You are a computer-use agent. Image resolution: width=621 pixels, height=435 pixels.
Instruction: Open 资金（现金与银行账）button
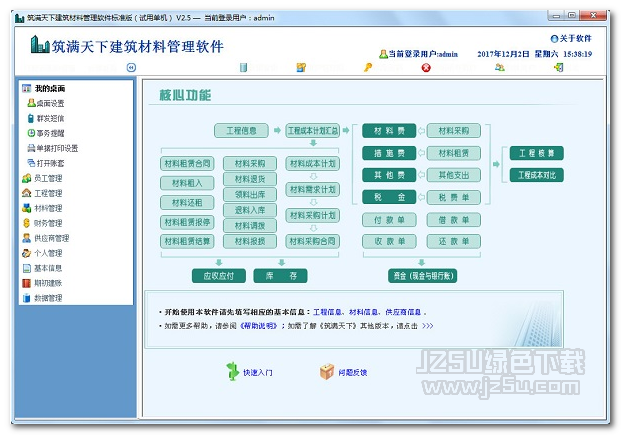coord(423,276)
